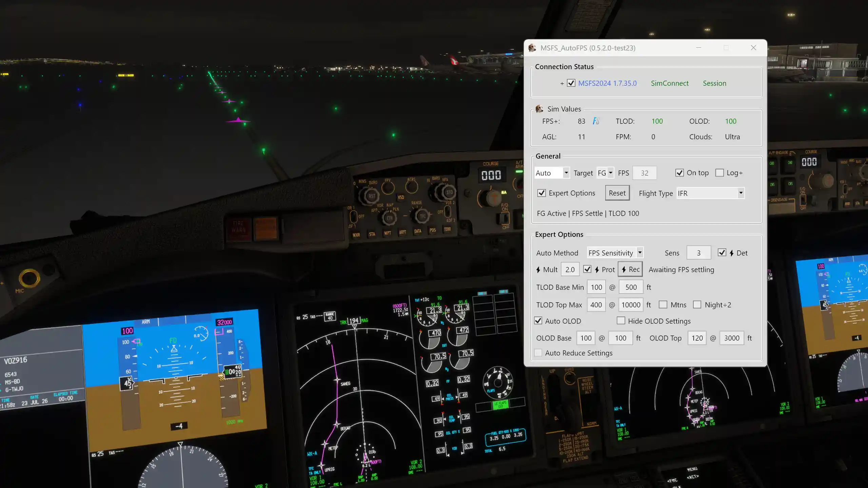868x488 pixels.
Task: Click the Mult value field 2.0
Action: [570, 269]
